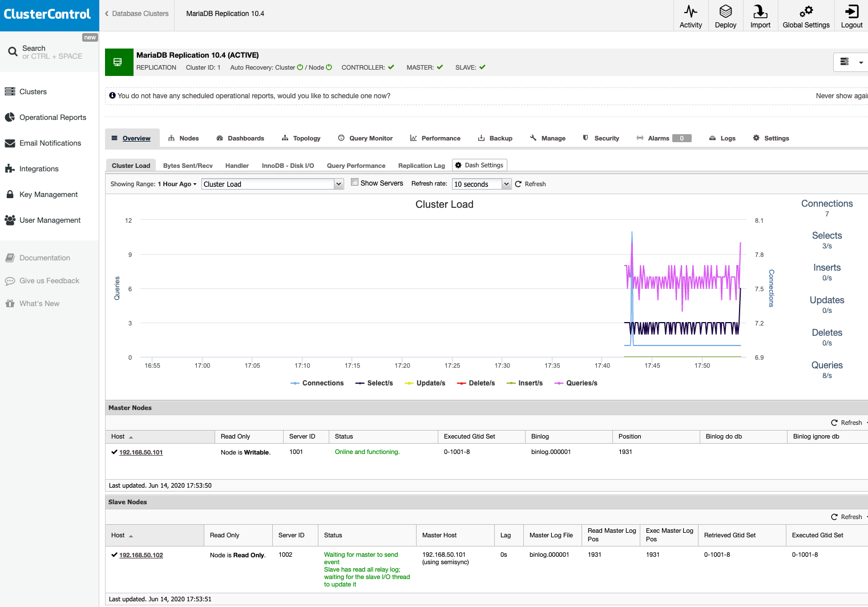Show the Bytes Sent/Recv graph

188,166
